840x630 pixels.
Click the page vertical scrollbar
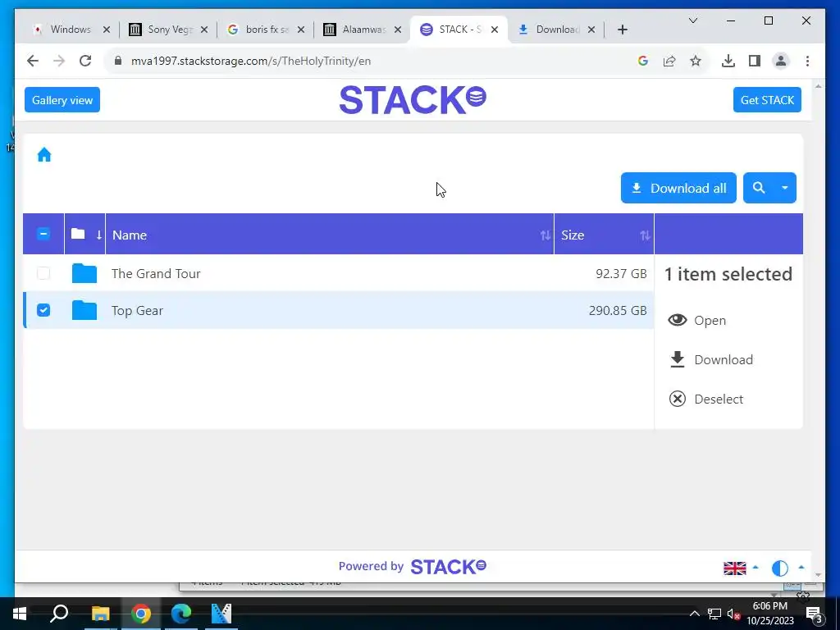pos(818,330)
